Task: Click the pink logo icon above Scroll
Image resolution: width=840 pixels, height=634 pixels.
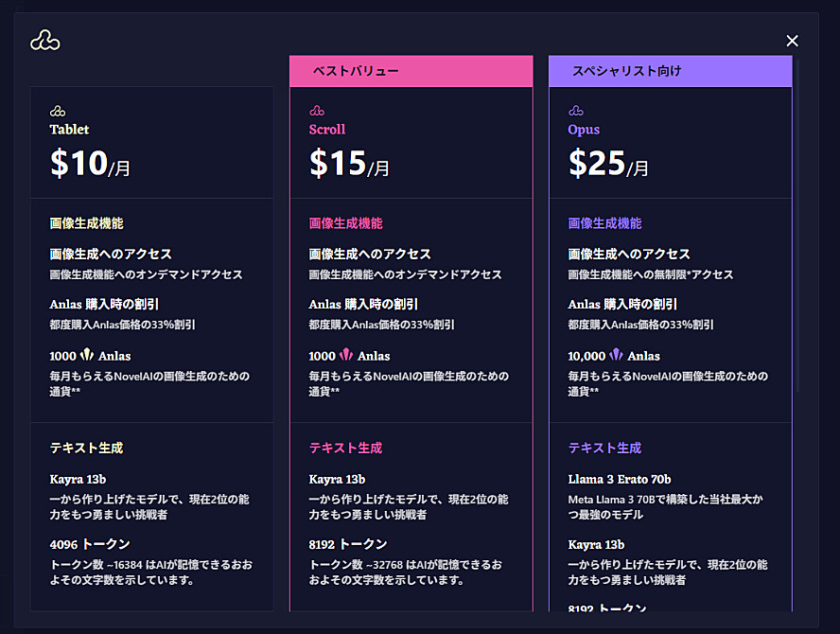Action: tap(317, 111)
